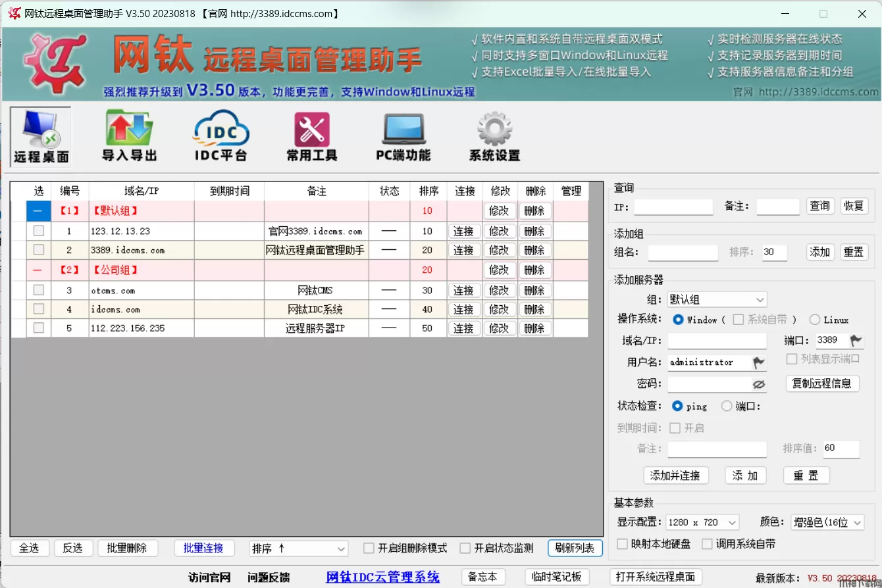882x588 pixels.
Task: Click the 域名/IP input field in 添加服务器
Action: coord(717,341)
